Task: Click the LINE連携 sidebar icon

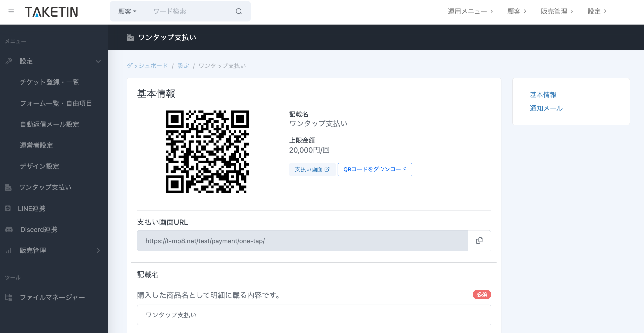Action: [x=8, y=208]
